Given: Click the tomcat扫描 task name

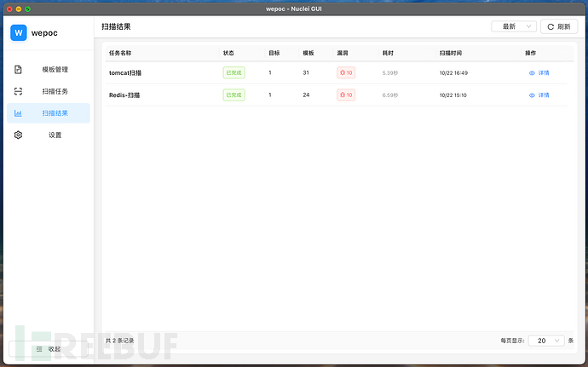Looking at the screenshot, I should pyautogui.click(x=125, y=72).
